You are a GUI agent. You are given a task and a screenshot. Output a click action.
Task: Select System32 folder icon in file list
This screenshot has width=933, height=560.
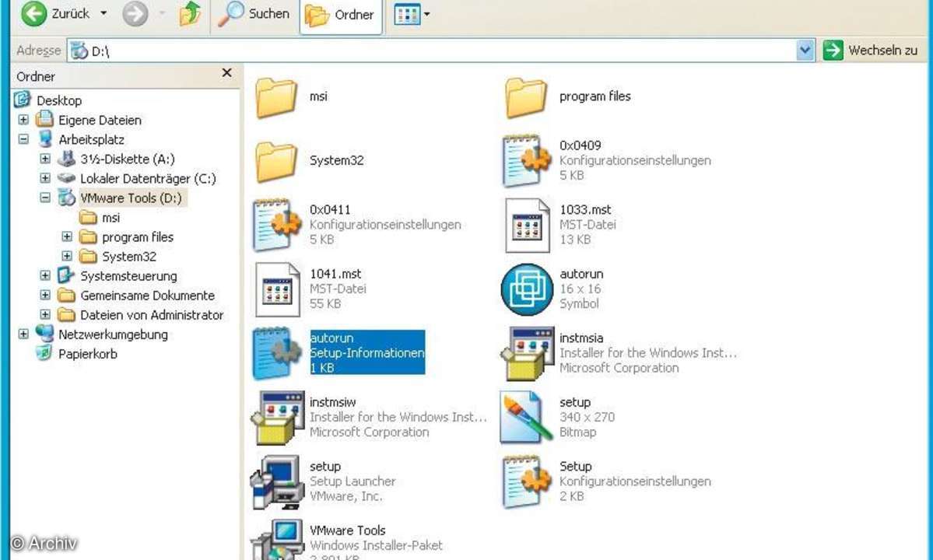pyautogui.click(x=276, y=161)
